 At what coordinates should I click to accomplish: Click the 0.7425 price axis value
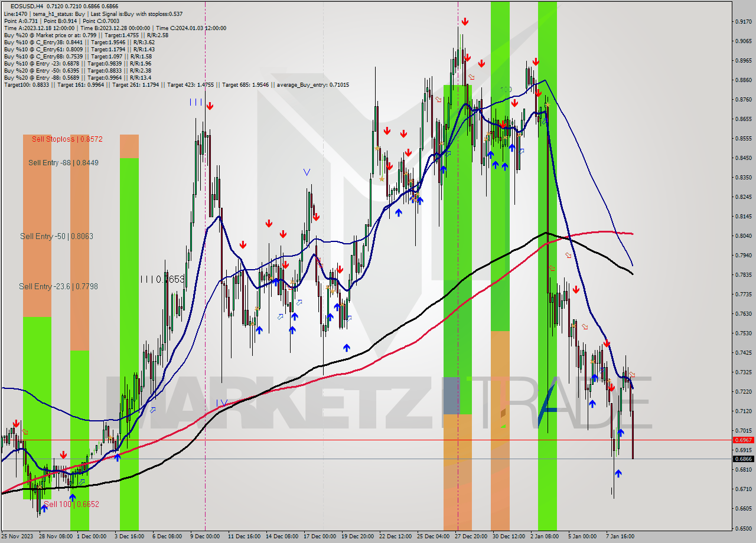[x=743, y=353]
